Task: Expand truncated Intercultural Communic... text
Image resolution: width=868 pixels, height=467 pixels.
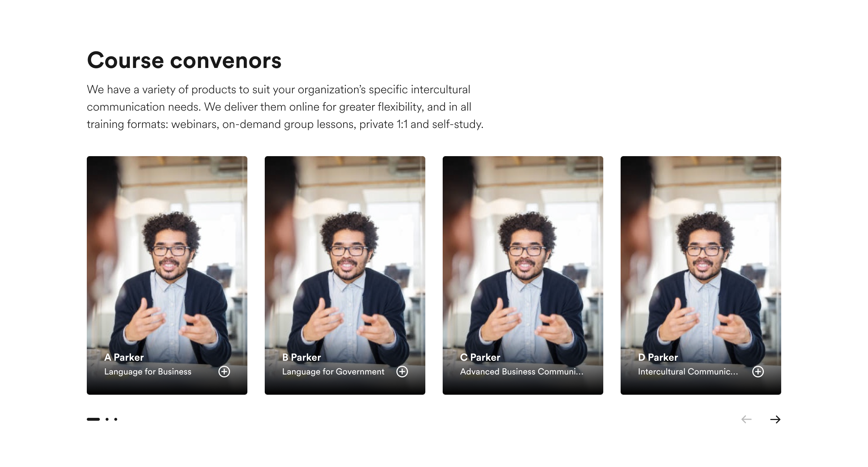Action: coord(688,372)
